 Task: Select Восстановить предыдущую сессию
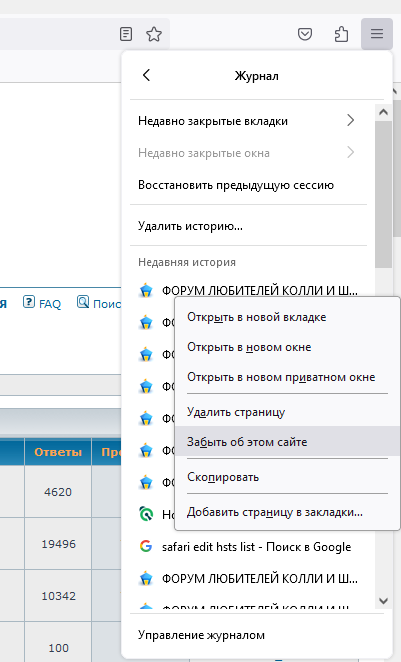pos(248,185)
